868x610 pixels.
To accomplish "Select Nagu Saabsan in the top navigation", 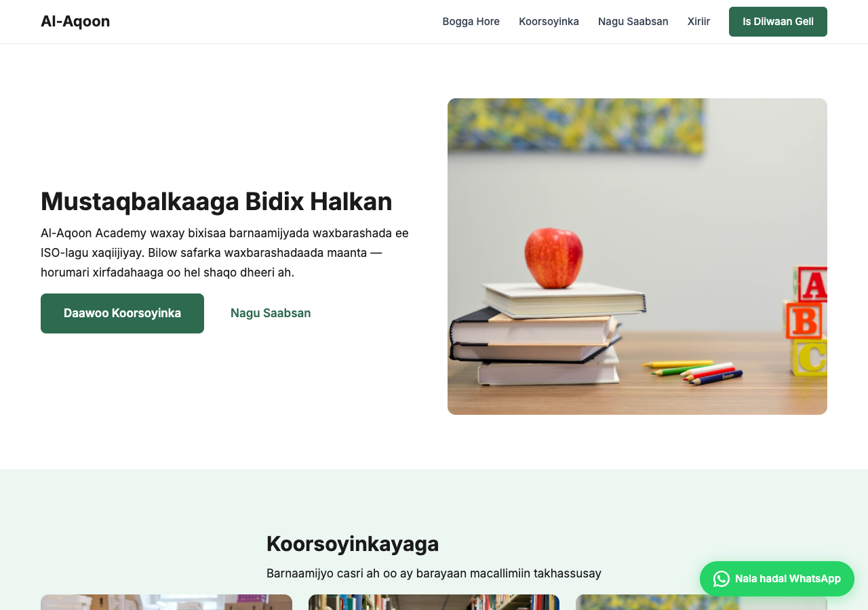I will click(633, 22).
